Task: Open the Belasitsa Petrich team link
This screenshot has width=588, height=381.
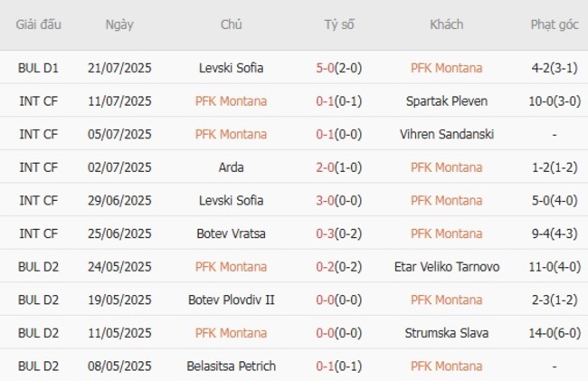Action: [231, 367]
